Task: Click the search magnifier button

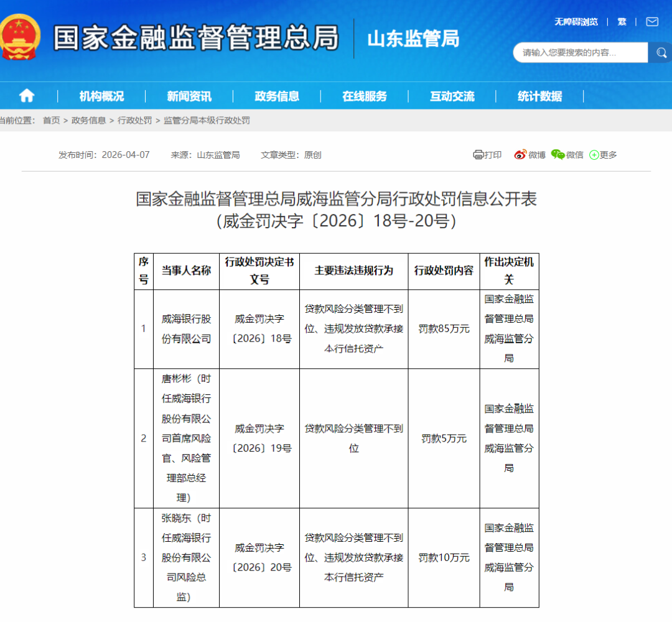Action: click(x=660, y=53)
